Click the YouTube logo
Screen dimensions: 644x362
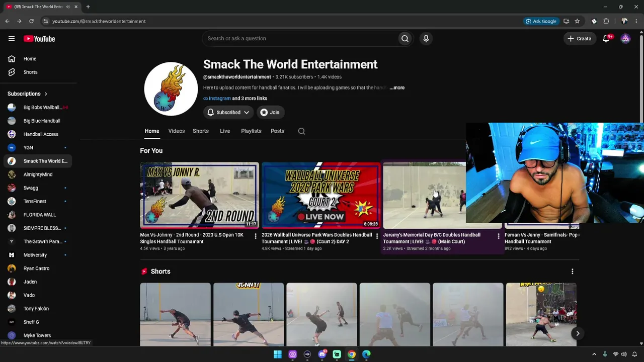[39, 39]
